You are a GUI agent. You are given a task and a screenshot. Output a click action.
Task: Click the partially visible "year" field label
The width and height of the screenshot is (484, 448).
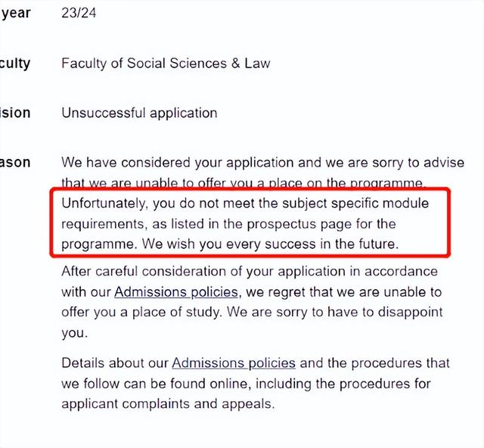pos(15,14)
